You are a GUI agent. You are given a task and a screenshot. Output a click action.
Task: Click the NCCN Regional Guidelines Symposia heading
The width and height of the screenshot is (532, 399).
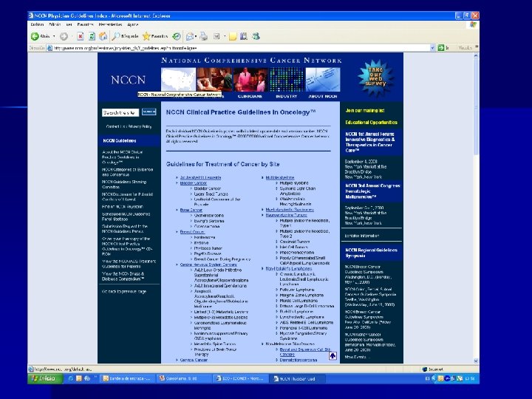point(371,253)
